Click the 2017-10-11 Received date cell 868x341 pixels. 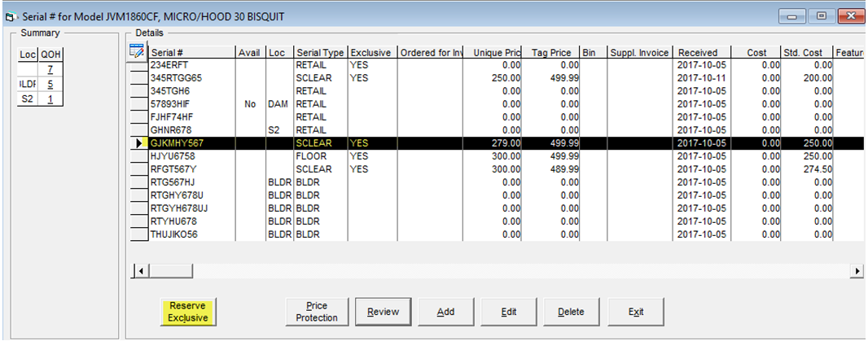(x=703, y=78)
